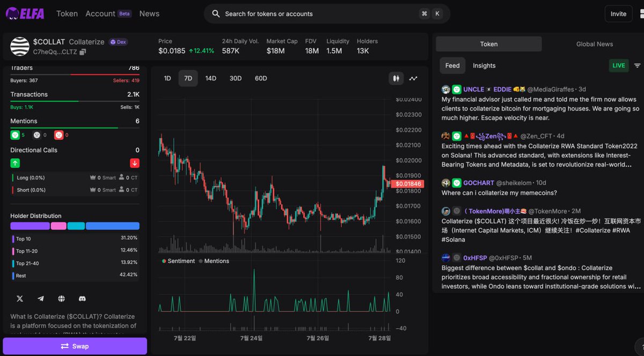Open the X (Twitter) social link
644x356 pixels.
[x=20, y=299]
